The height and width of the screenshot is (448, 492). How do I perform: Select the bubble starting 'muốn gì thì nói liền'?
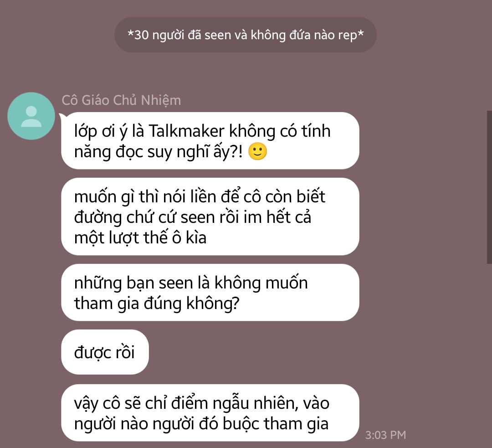pos(210,216)
